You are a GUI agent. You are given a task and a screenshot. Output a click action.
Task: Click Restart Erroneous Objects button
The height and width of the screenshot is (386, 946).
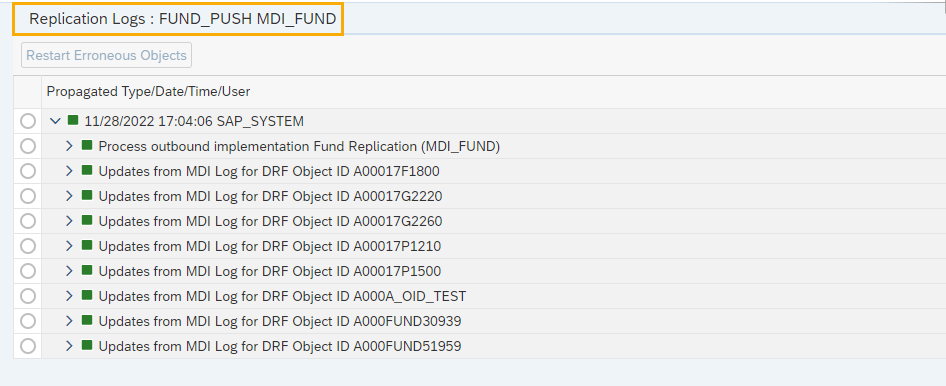(x=106, y=55)
